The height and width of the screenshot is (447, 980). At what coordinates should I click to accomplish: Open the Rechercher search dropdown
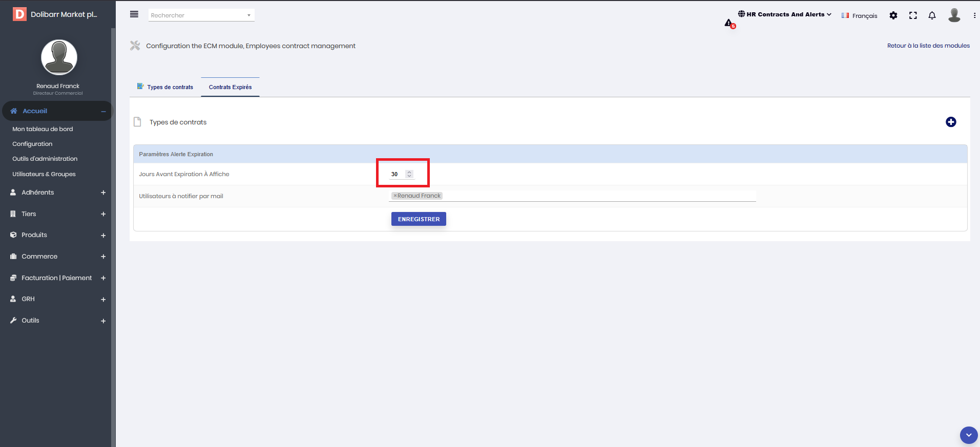pyautogui.click(x=201, y=15)
